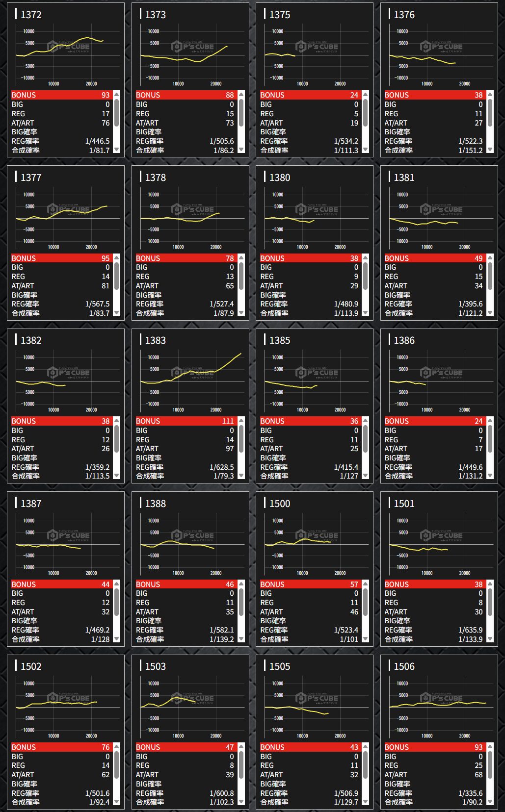Click scroll-down arrow in machine 1385 data list
The image size is (505, 812).
click(365, 476)
